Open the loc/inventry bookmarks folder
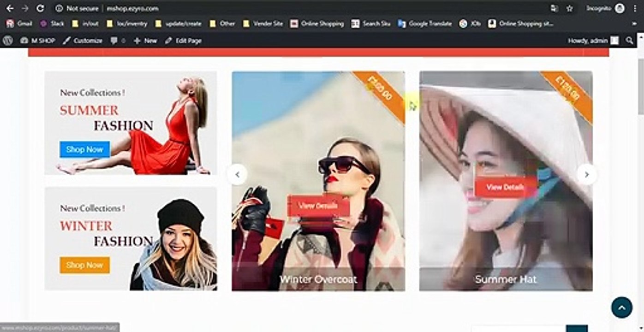 point(126,24)
